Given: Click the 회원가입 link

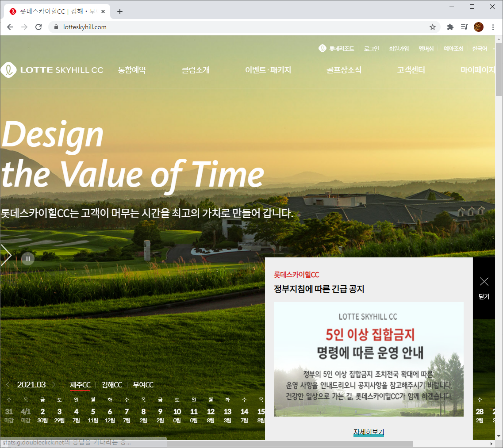Looking at the screenshot, I should click(399, 49).
